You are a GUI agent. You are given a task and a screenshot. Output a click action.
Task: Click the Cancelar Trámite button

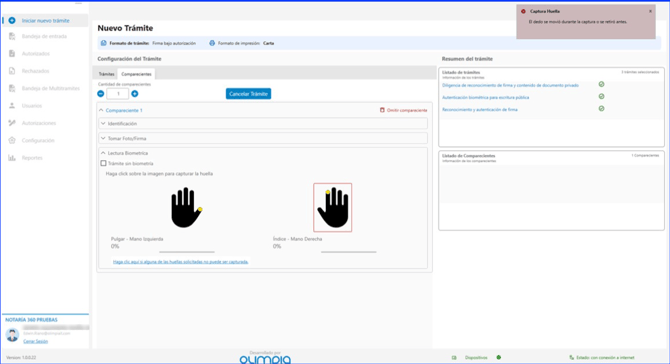[248, 94]
